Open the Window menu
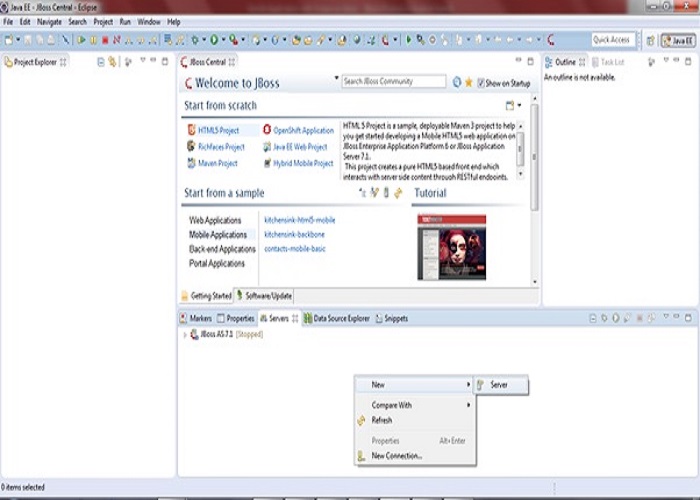This screenshot has width=700, height=500. (x=149, y=21)
